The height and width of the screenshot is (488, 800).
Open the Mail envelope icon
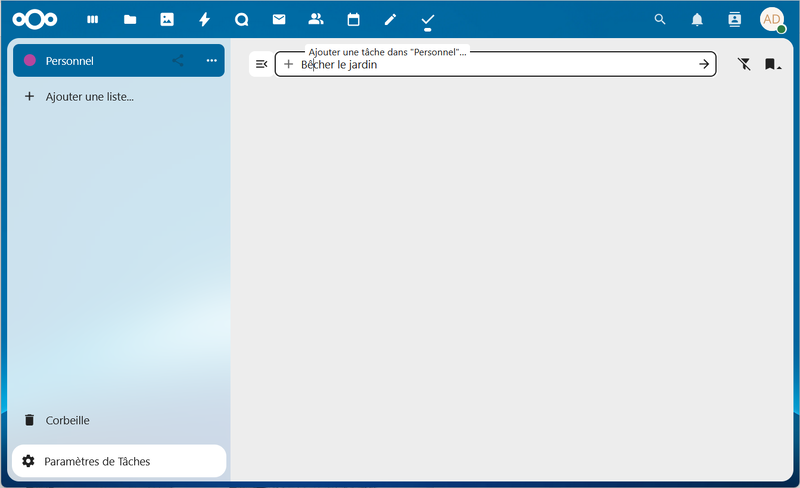[279, 19]
